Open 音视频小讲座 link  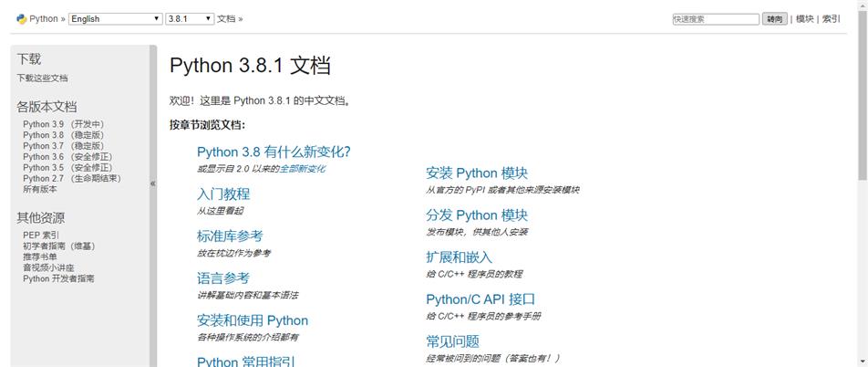click(x=48, y=267)
